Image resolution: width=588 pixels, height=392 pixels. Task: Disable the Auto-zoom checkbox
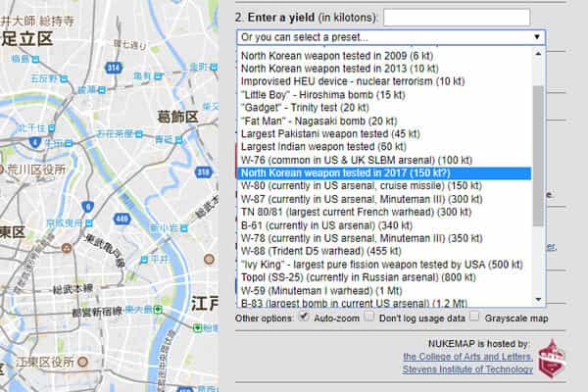tap(304, 317)
